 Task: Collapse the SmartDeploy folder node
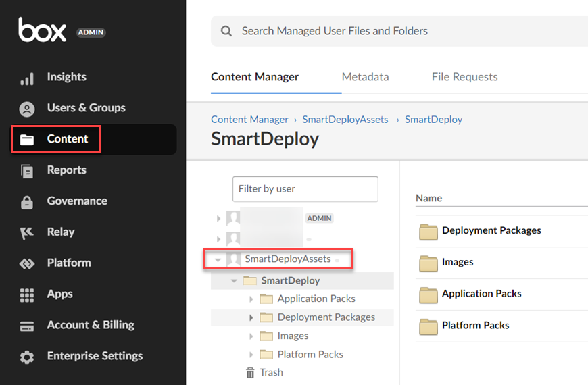coord(234,281)
